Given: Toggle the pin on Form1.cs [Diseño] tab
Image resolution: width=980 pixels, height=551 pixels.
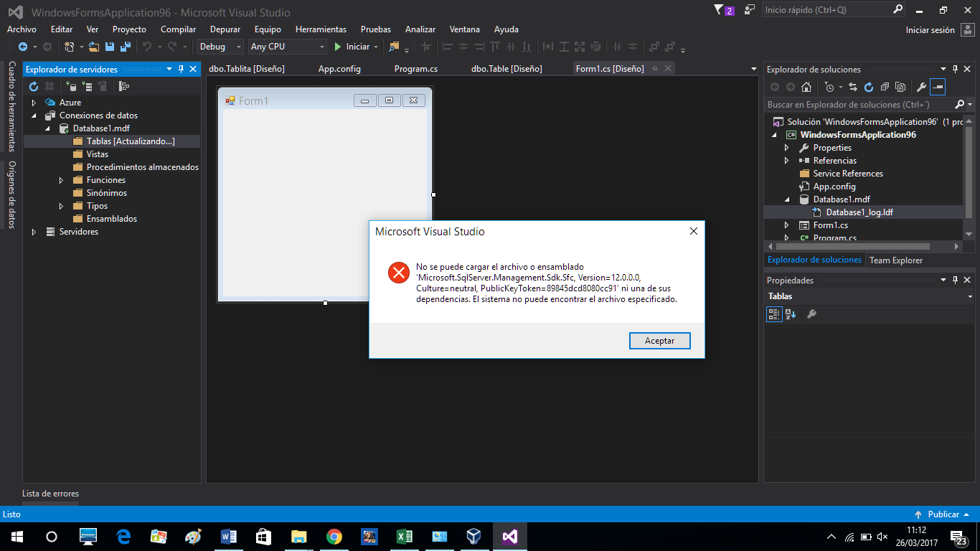Looking at the screenshot, I should point(654,69).
